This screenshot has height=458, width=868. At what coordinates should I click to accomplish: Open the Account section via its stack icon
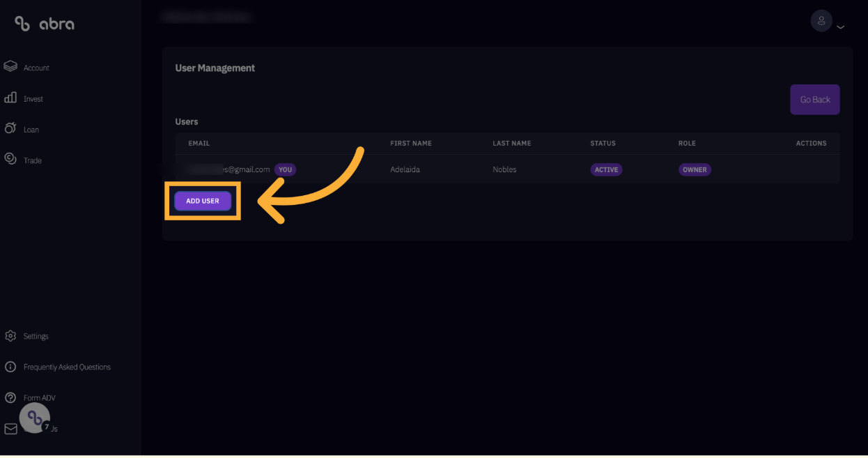[10, 67]
